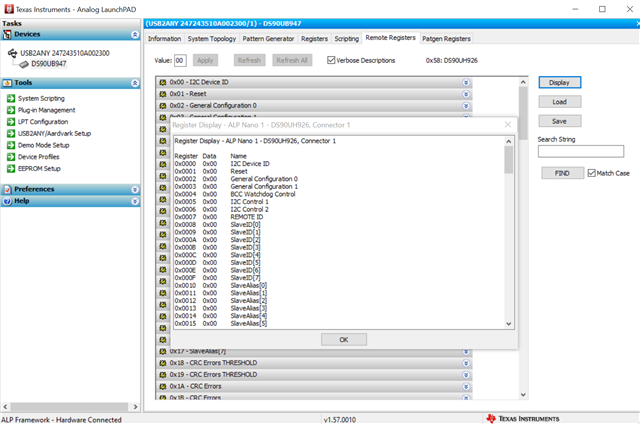Expand the 0x01 - Reset register row

(x=466, y=94)
